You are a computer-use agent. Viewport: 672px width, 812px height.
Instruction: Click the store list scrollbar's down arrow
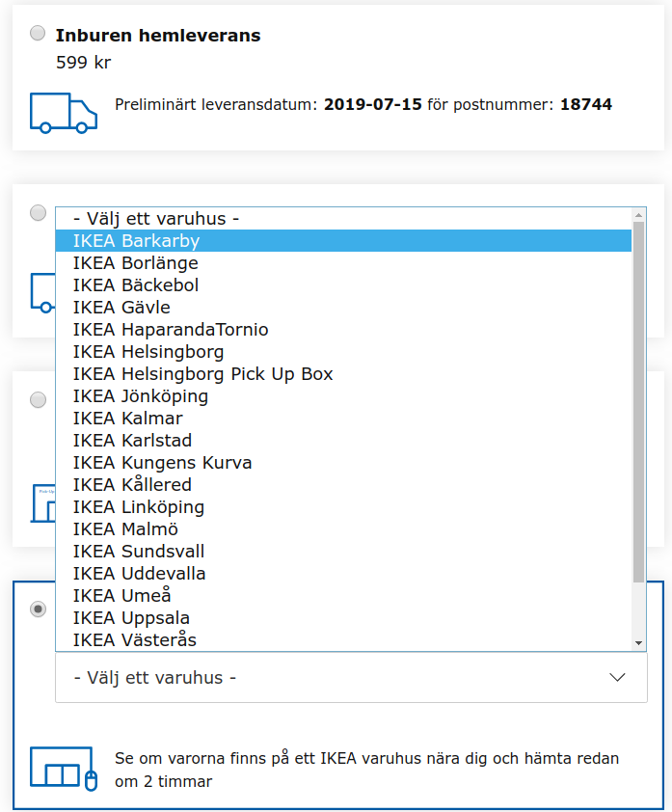(638, 643)
